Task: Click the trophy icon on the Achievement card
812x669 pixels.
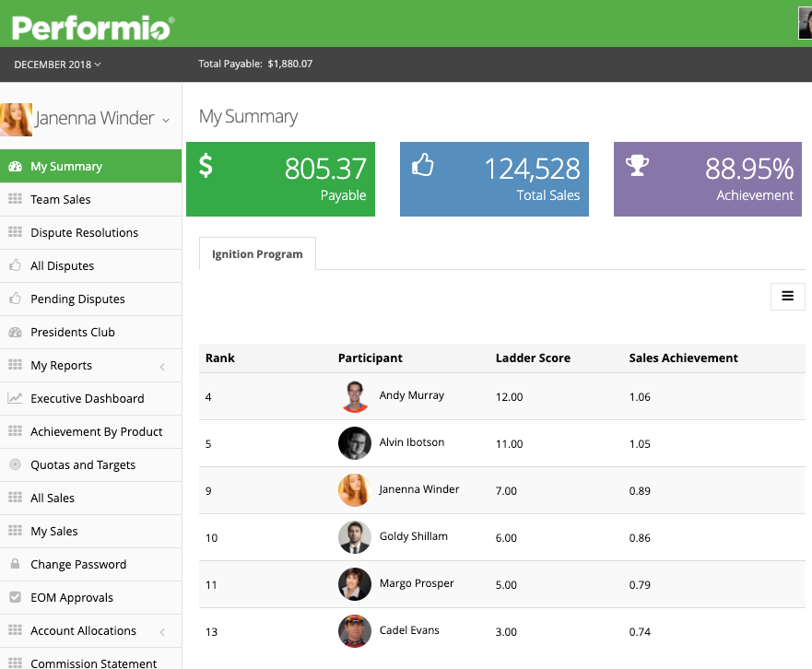Action: click(637, 165)
